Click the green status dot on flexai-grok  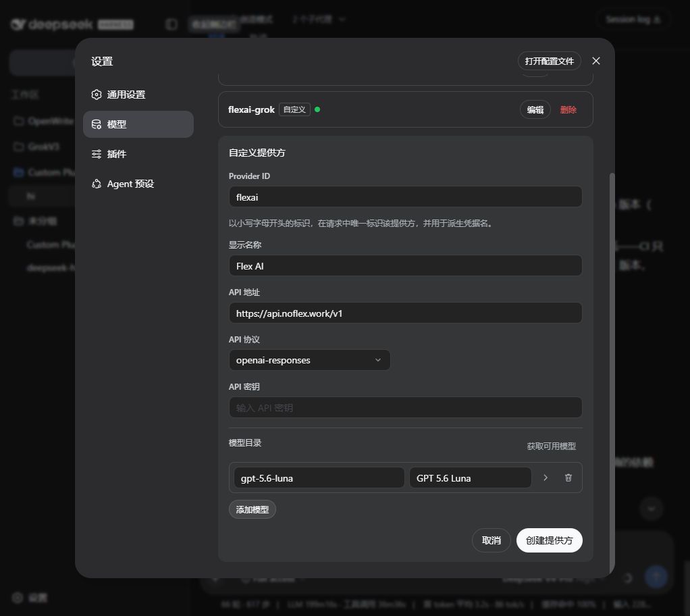click(x=317, y=109)
